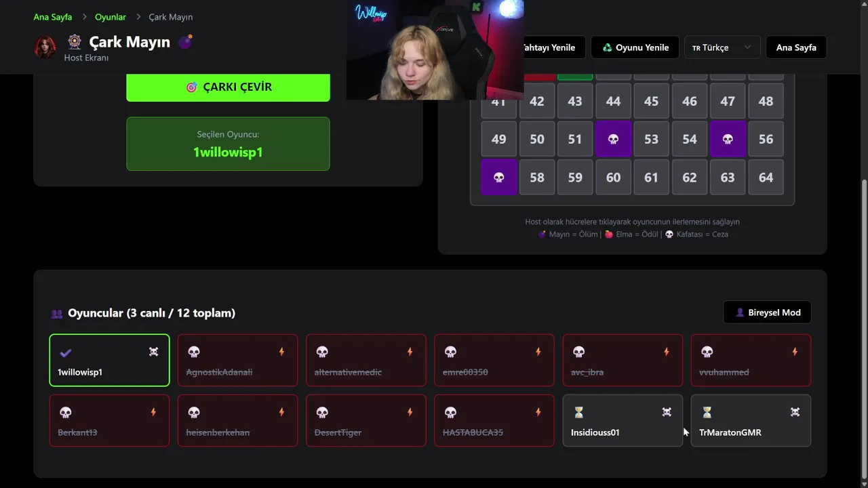Click the hourglass icon on Insidiouss01 card

[x=578, y=412]
